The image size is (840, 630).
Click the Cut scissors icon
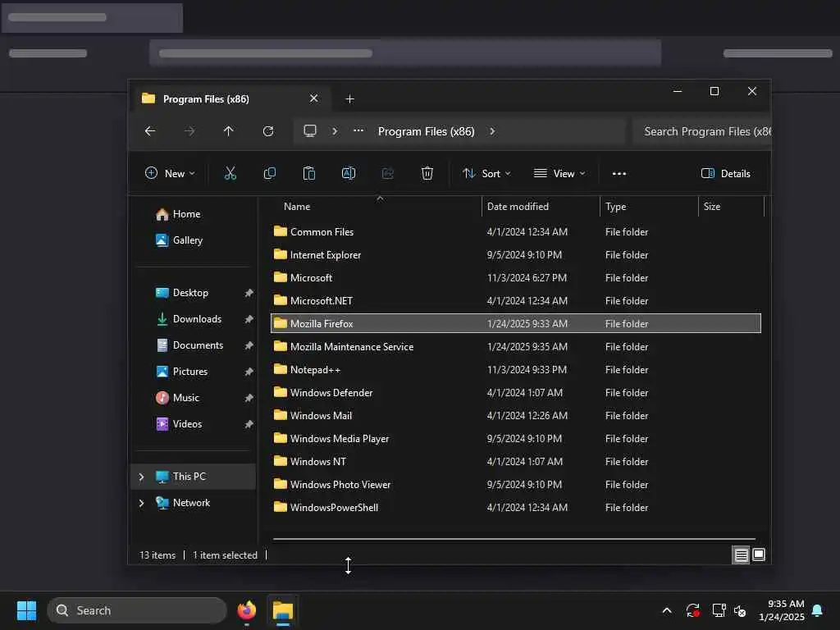coord(231,174)
